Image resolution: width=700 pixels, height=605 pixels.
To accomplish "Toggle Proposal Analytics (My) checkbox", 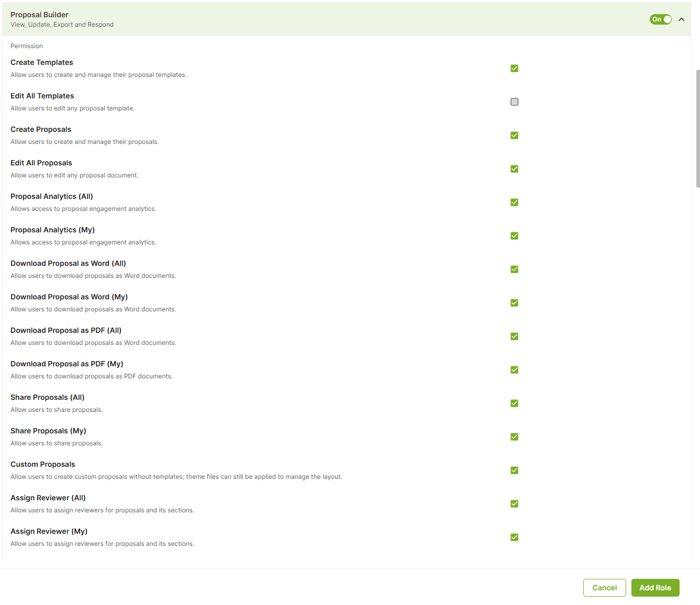I will pos(514,236).
